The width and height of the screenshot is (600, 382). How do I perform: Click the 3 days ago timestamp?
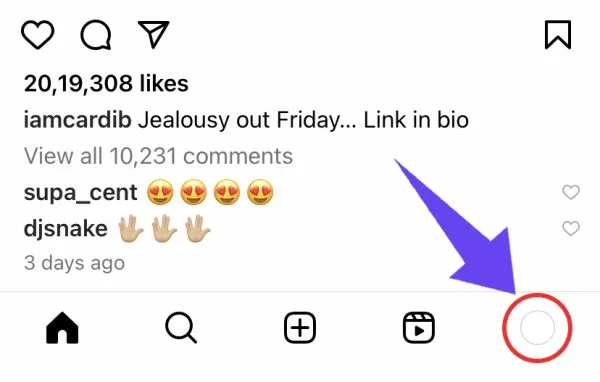coord(74,263)
